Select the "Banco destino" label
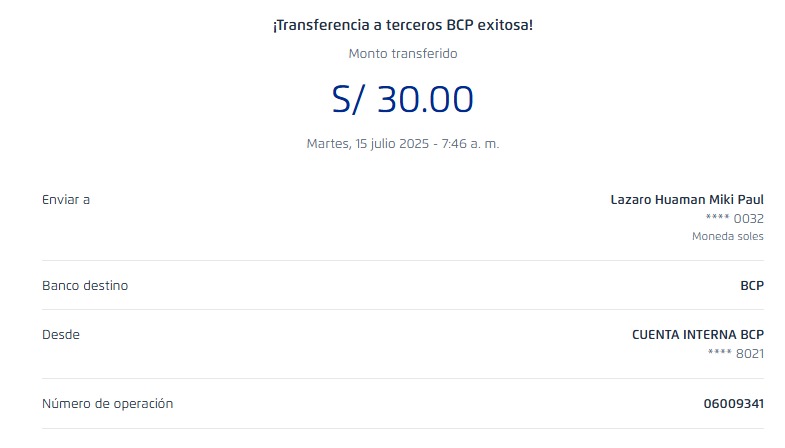The height and width of the screenshot is (448, 785). click(x=85, y=286)
